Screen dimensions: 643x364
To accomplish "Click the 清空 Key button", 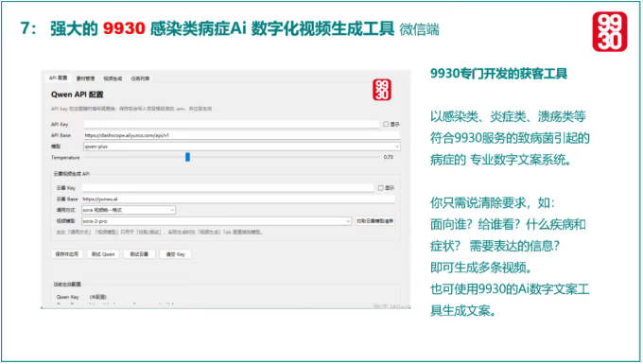I will (175, 254).
